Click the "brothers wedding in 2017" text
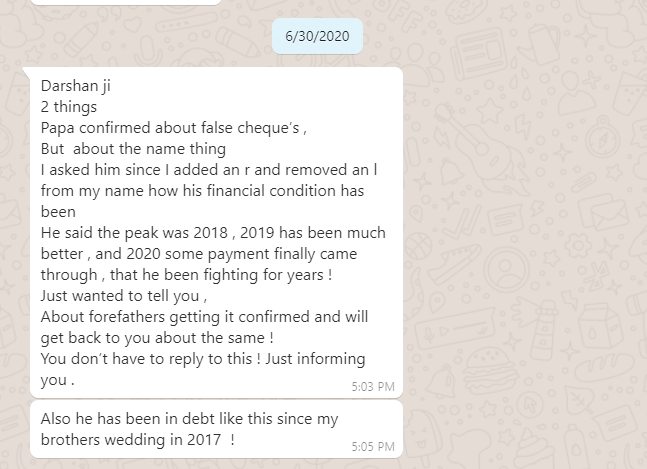The width and height of the screenshot is (647, 469). (x=138, y=439)
